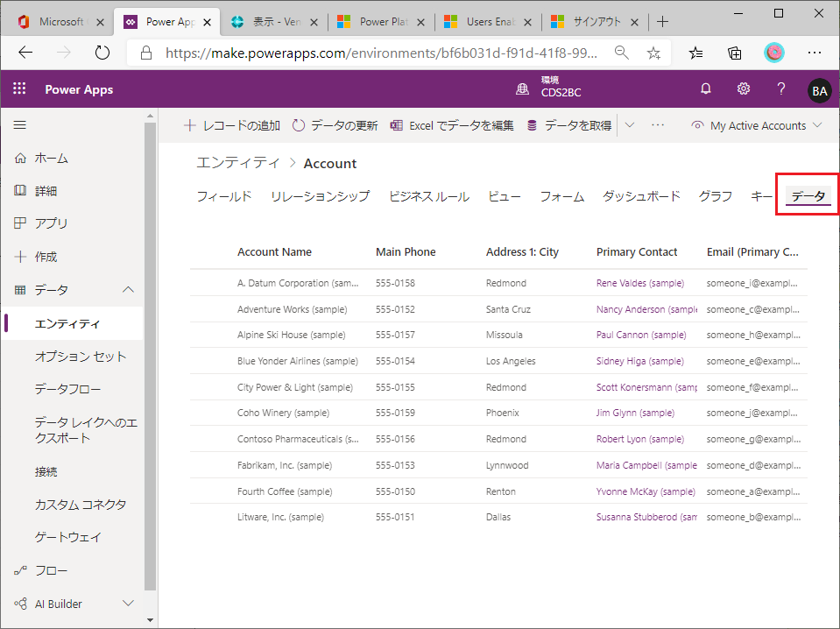Select エンティティ in the sidebar
This screenshot has width=840, height=629.
[x=72, y=323]
